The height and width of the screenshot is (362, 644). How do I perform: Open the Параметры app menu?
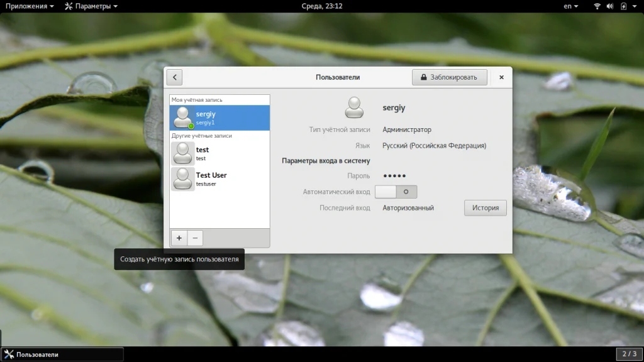tap(91, 6)
